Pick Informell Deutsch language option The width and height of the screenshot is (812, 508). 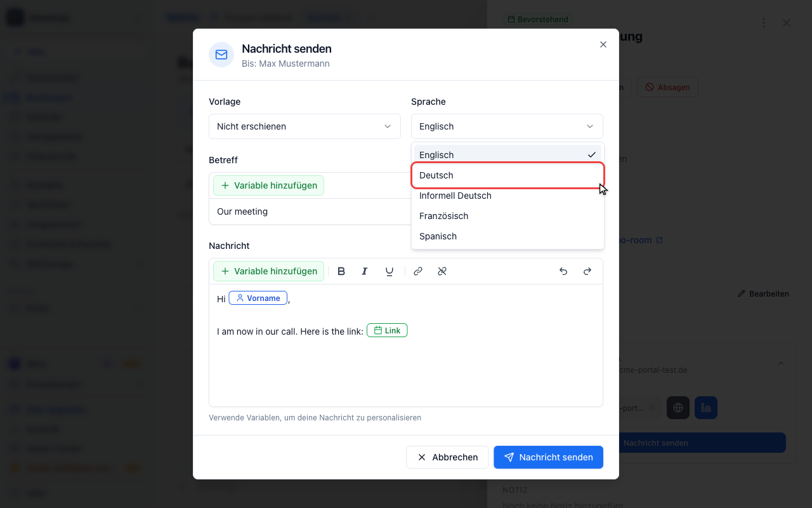pos(507,196)
